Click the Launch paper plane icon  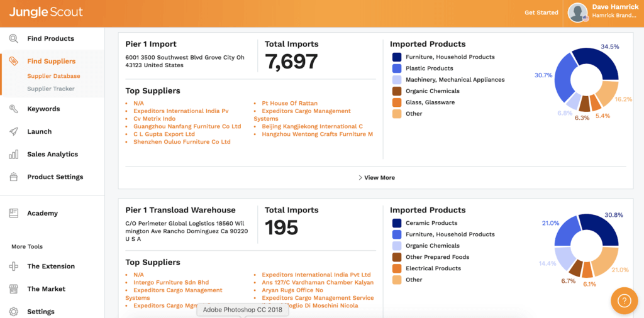point(13,131)
